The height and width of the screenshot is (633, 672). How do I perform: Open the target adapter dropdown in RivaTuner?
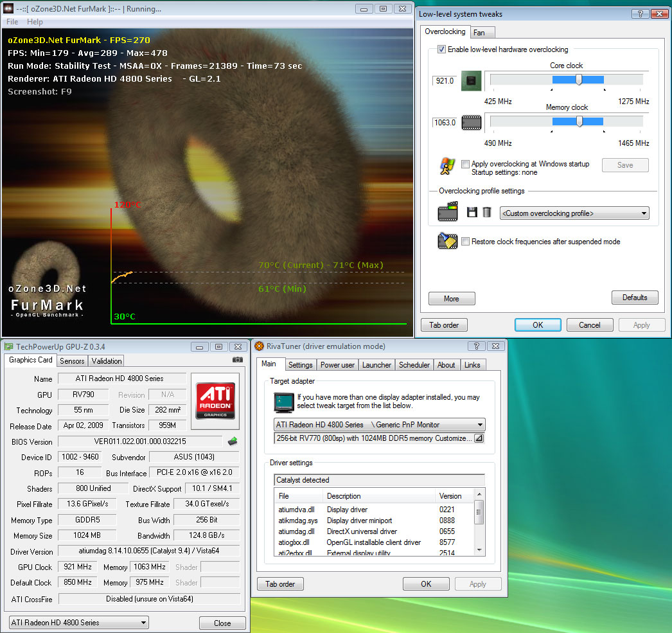(x=379, y=425)
